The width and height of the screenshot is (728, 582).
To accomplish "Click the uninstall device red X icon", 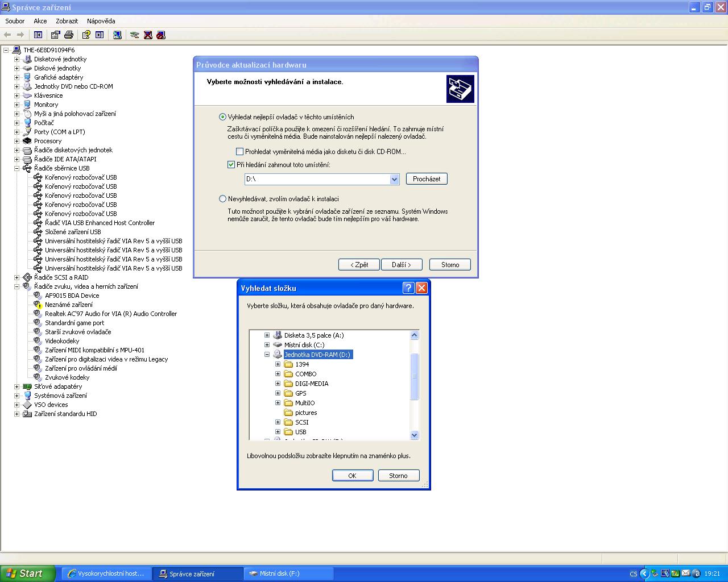I will [x=148, y=35].
